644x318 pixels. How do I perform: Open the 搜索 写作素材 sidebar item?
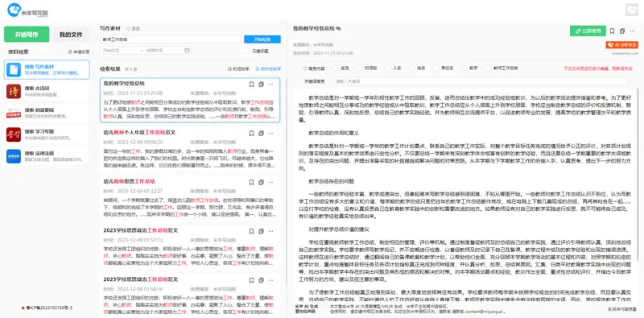(x=47, y=69)
